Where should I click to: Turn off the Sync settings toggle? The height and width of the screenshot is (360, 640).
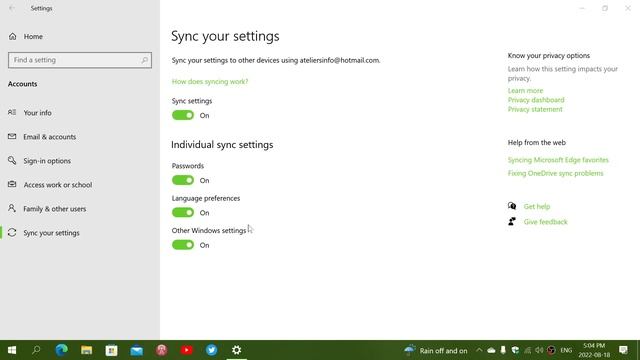183,115
